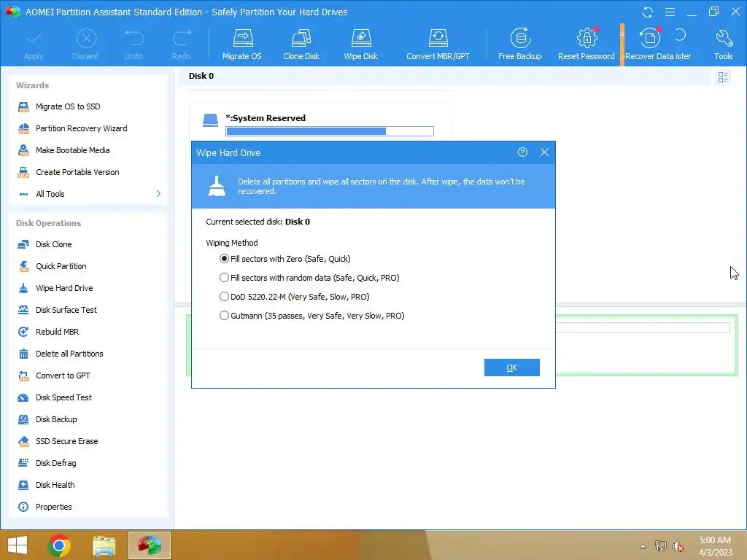The height and width of the screenshot is (560, 747).
Task: Open the hamburger menu in the title bar
Action: click(670, 12)
